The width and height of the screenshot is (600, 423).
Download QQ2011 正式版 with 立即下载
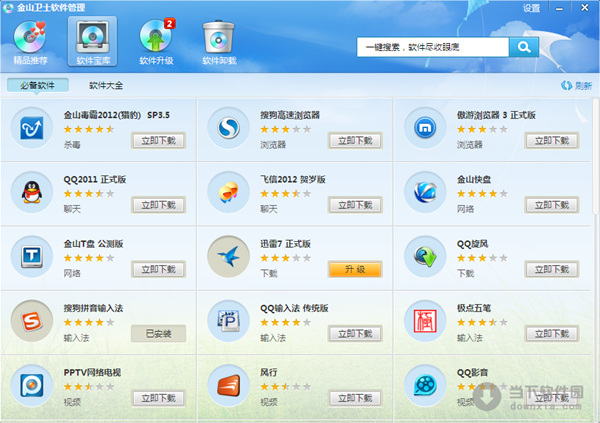[x=158, y=205]
